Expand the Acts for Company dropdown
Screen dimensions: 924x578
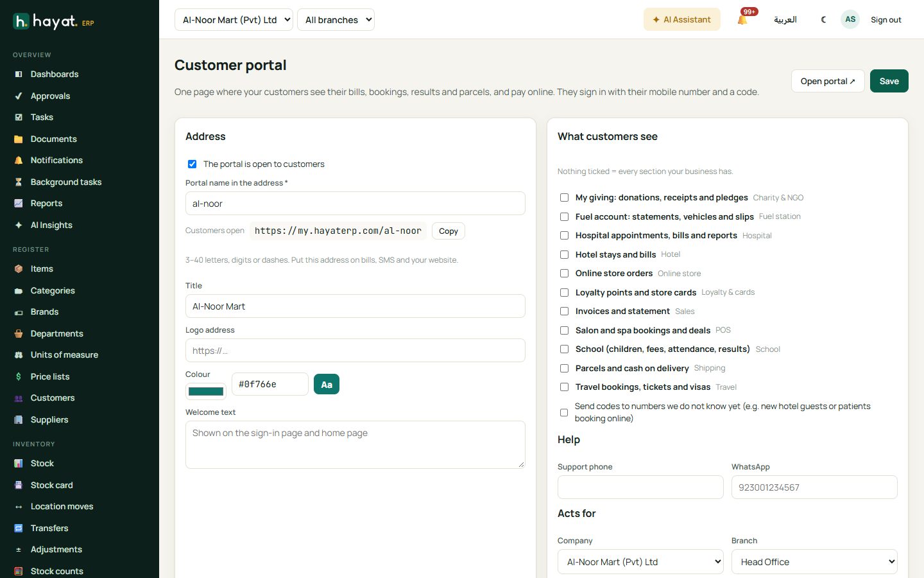[640, 561]
